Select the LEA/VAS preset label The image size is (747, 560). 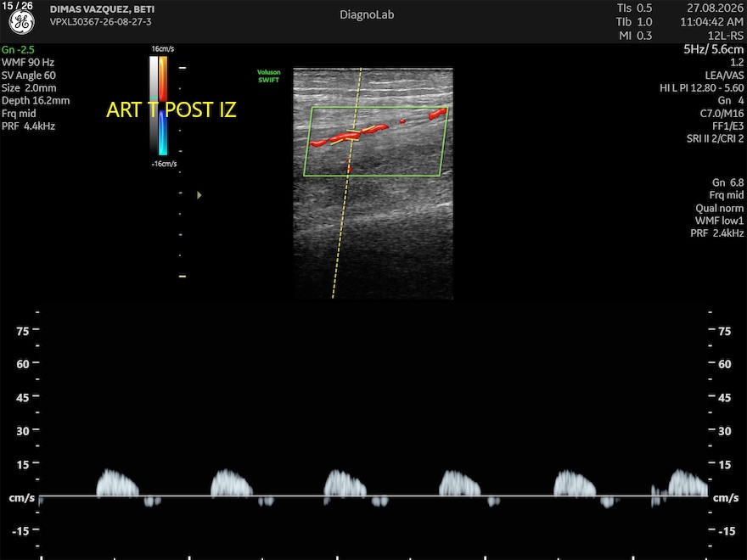pos(724,76)
